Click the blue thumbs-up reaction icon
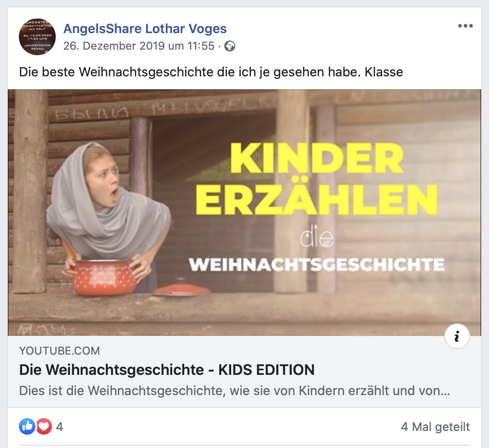 (x=27, y=426)
